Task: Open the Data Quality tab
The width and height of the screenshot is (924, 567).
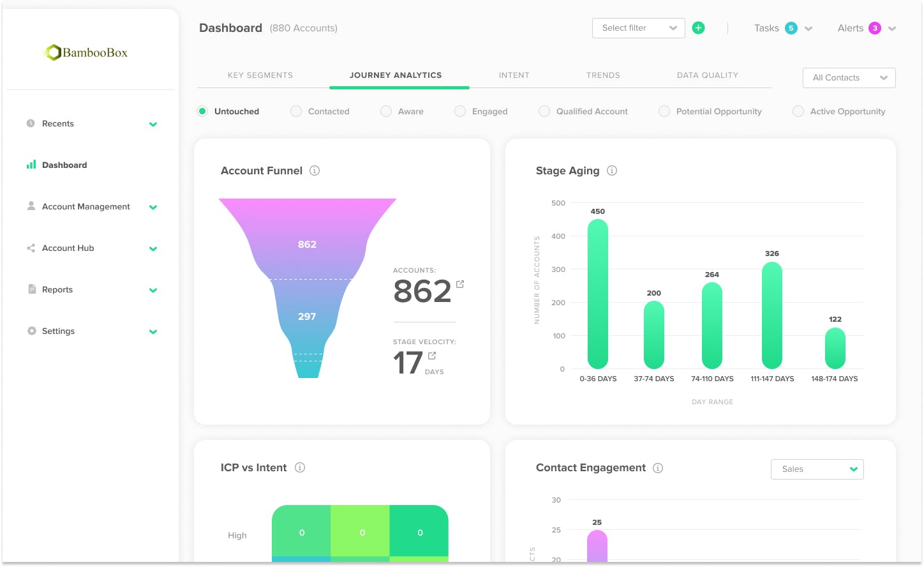Action: [707, 75]
